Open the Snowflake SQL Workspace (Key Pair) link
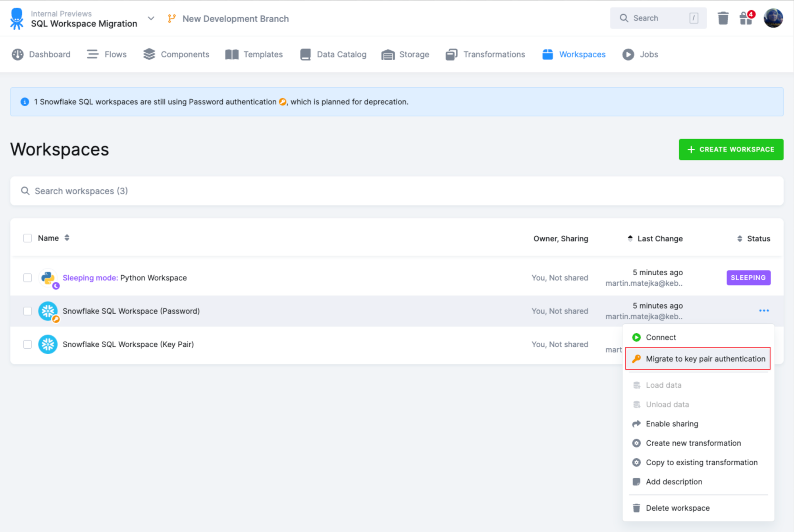The image size is (794, 532). tap(128, 344)
